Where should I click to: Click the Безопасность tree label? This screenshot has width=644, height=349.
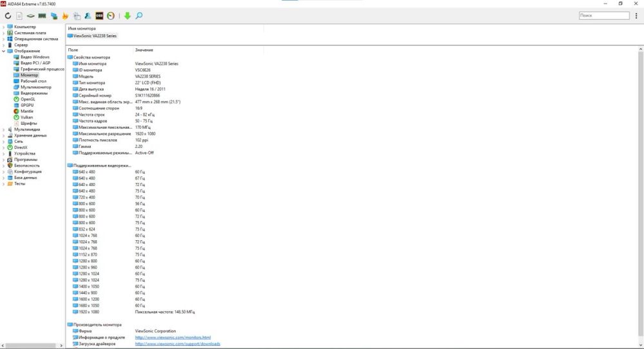(26, 165)
